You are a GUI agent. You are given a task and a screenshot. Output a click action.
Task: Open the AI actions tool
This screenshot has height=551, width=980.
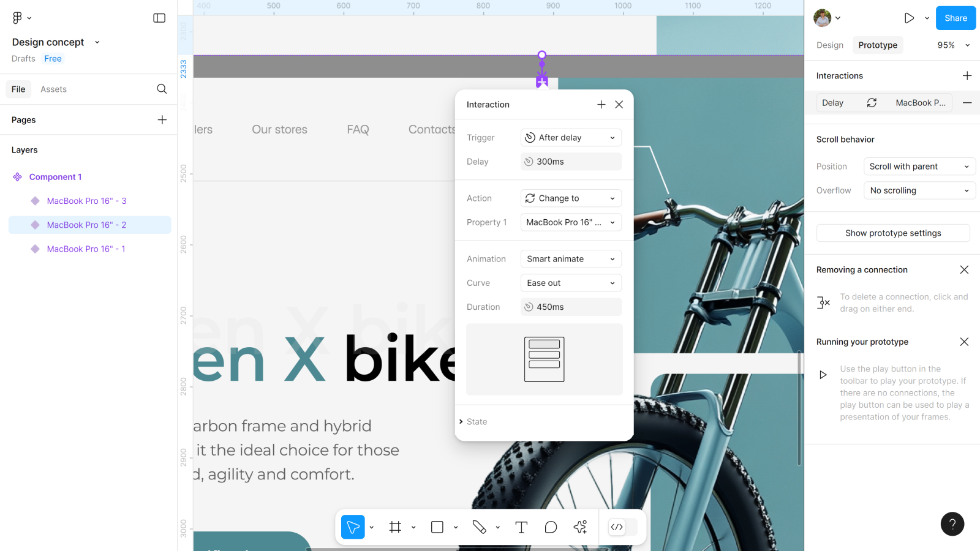[x=580, y=527]
